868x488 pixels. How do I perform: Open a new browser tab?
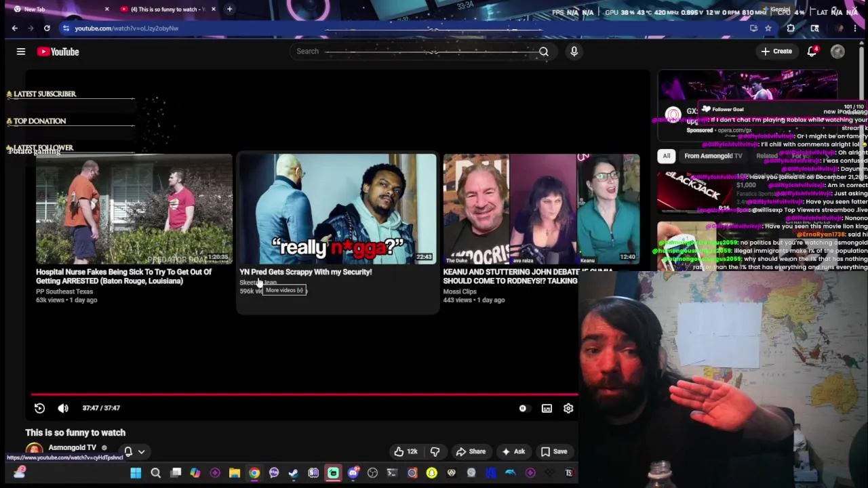pyautogui.click(x=229, y=9)
